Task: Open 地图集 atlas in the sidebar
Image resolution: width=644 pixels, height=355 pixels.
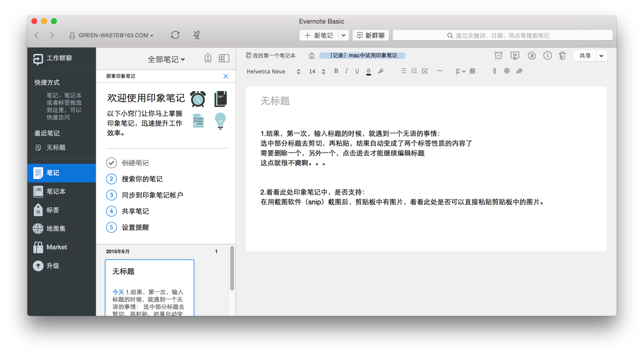Action: coord(62,229)
